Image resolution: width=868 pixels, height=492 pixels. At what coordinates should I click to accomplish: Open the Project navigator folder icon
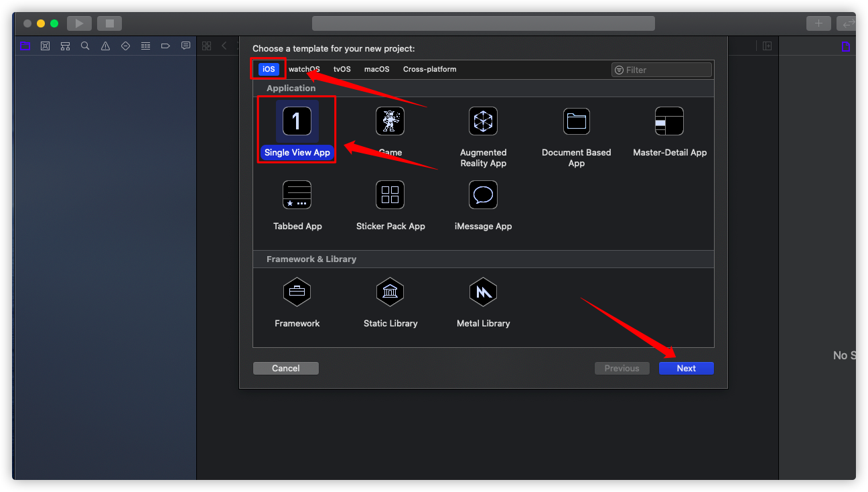[x=25, y=46]
